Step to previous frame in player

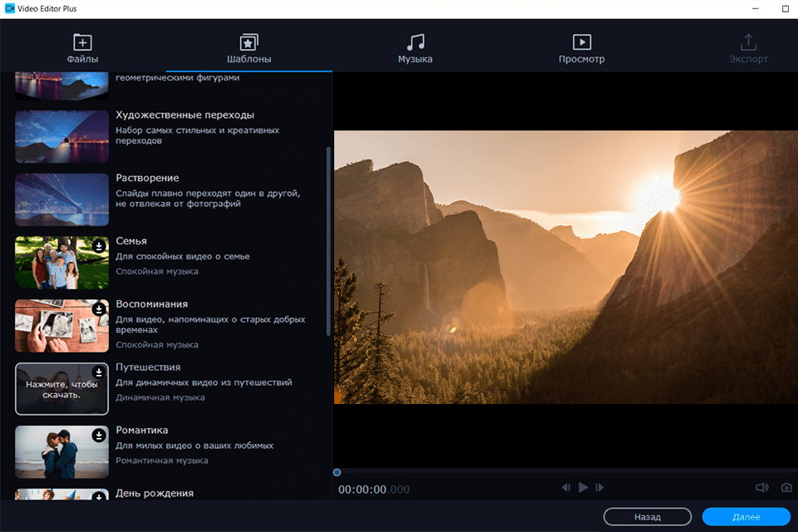click(x=566, y=488)
